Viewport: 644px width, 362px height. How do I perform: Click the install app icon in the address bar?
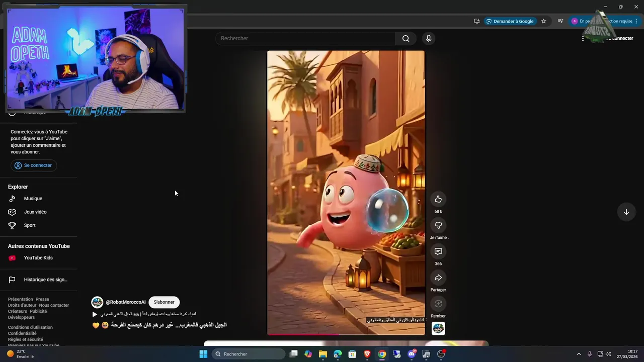coord(476,21)
